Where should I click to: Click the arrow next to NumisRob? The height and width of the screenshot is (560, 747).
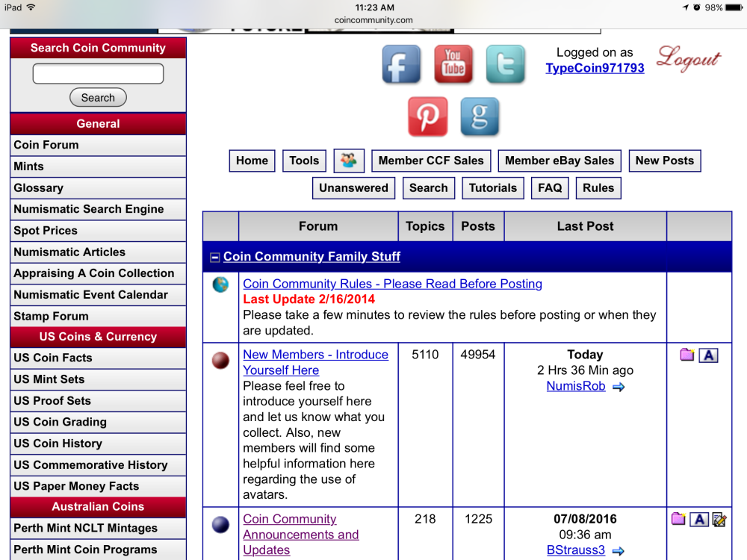pyautogui.click(x=619, y=387)
